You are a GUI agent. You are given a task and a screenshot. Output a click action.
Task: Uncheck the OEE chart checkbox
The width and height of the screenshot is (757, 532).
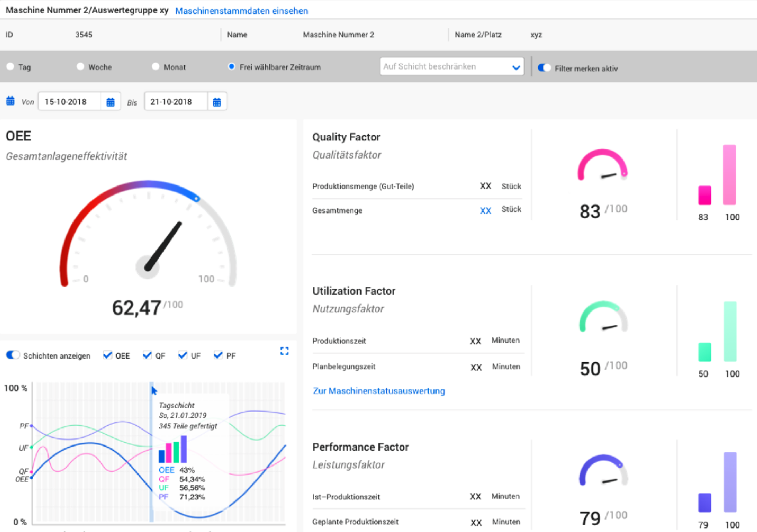point(107,355)
